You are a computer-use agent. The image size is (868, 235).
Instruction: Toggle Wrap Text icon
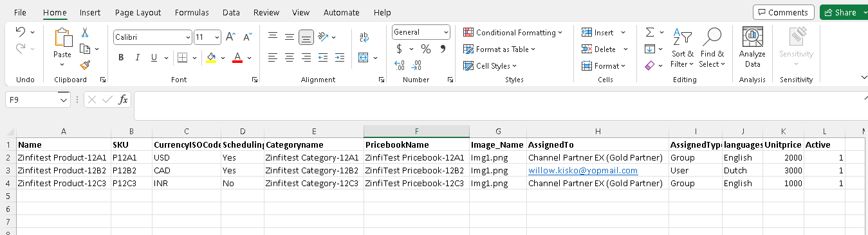pyautogui.click(x=364, y=37)
